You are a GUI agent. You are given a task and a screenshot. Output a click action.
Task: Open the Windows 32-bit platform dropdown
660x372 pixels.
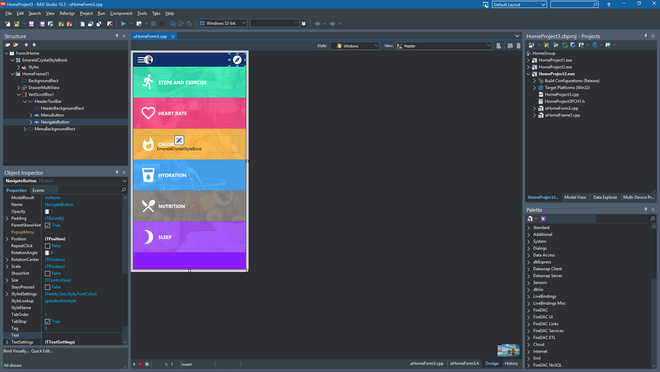pos(222,23)
